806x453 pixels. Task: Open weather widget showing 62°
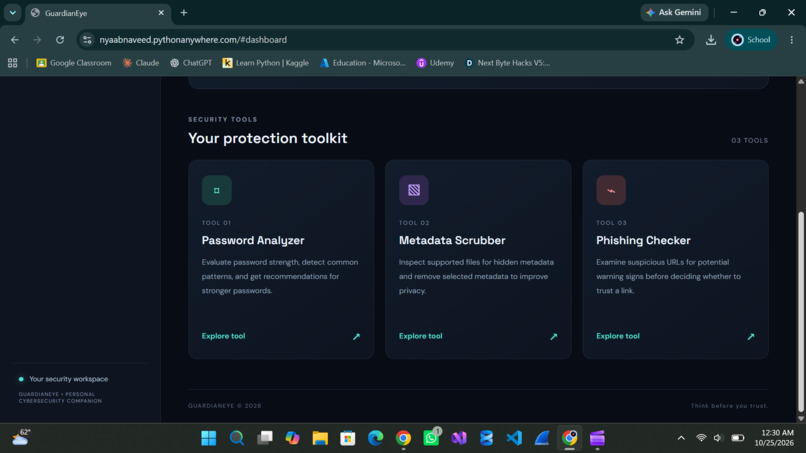(x=22, y=438)
